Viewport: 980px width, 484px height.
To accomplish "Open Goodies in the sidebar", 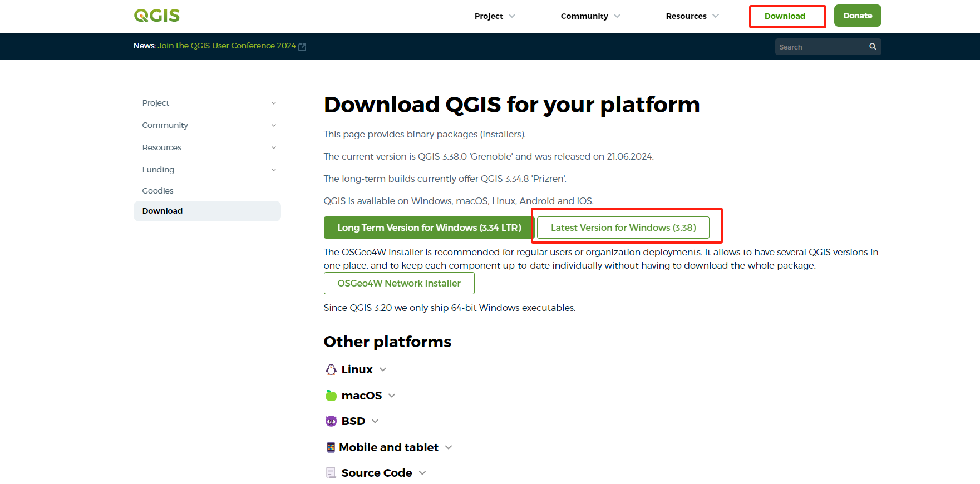I will click(x=157, y=191).
